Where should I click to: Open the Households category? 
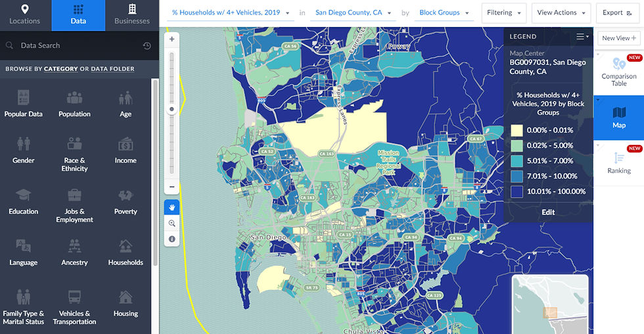coord(126,253)
